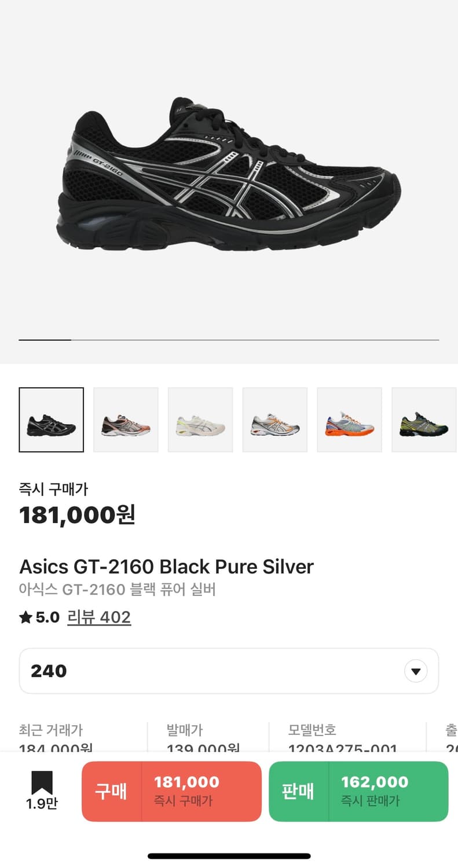Open the 리뷰 402 reviews link

[99, 617]
